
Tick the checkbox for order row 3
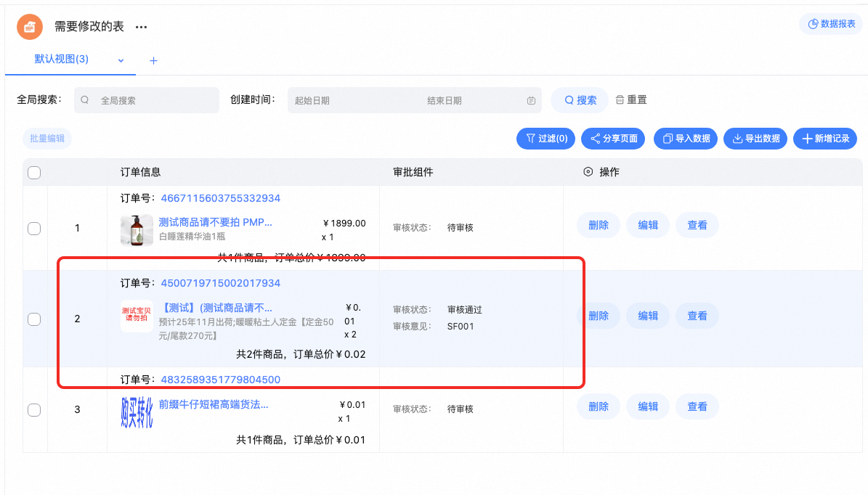coord(34,410)
